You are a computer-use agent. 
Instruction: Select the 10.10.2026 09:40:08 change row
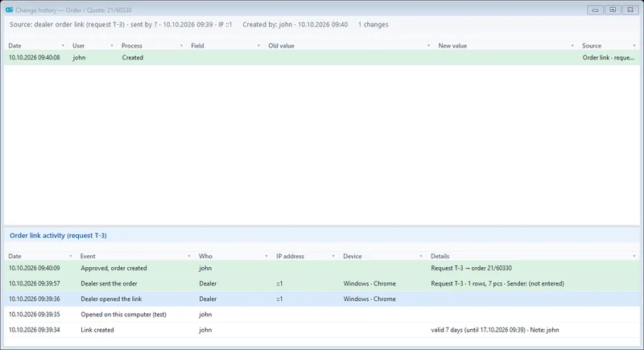[x=322, y=58]
